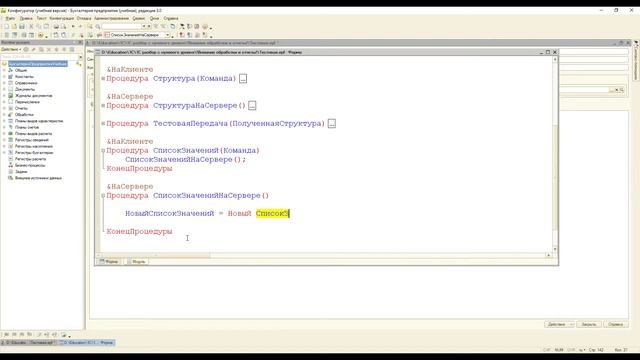640x360 pixels.
Task: Click the call СписокЗначенийНаСервере(); inside the client procedure
Action: coord(185,160)
